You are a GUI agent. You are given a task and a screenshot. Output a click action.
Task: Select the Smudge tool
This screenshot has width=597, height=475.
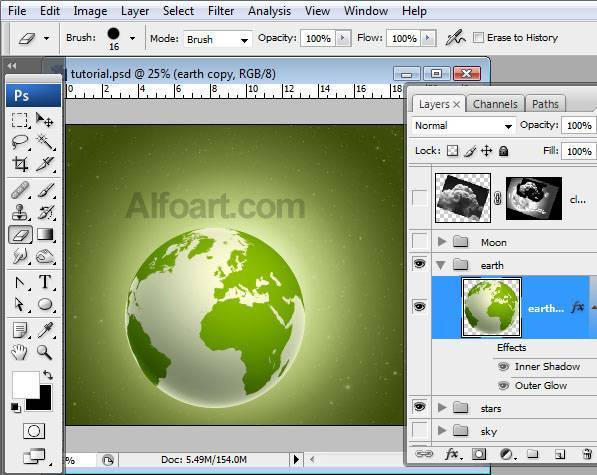(x=20, y=257)
